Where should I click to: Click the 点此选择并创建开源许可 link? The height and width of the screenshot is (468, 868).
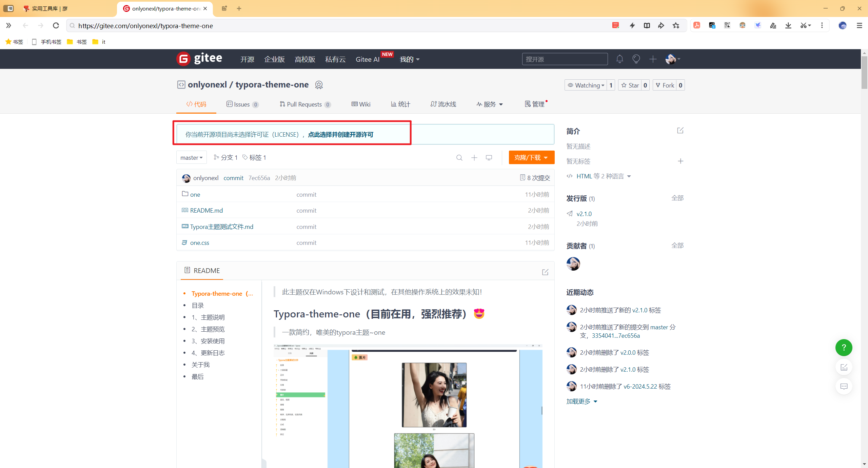(340, 135)
